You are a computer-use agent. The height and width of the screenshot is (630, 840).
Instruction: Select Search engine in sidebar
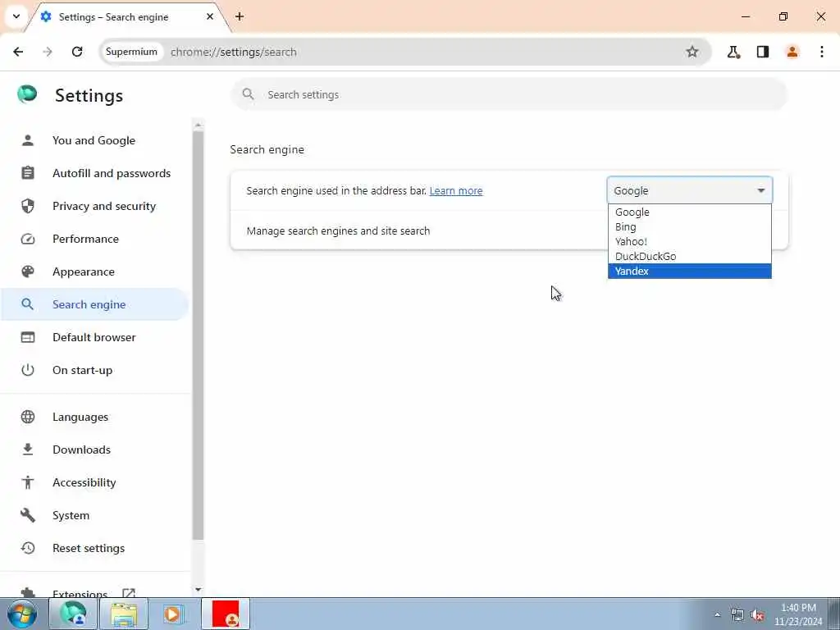pyautogui.click(x=94, y=304)
